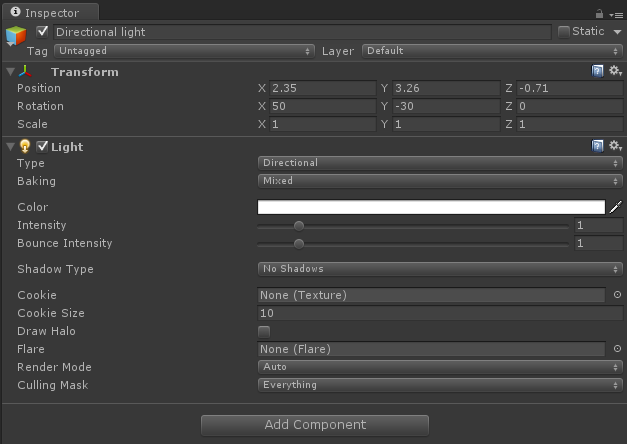Click the Add Component button
Viewport: 627px width, 444px height.
tap(315, 425)
